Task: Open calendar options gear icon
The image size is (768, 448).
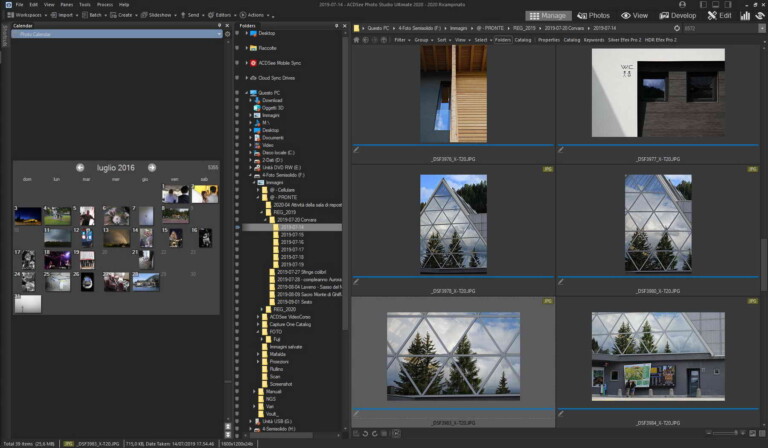Action: pyautogui.click(x=227, y=34)
